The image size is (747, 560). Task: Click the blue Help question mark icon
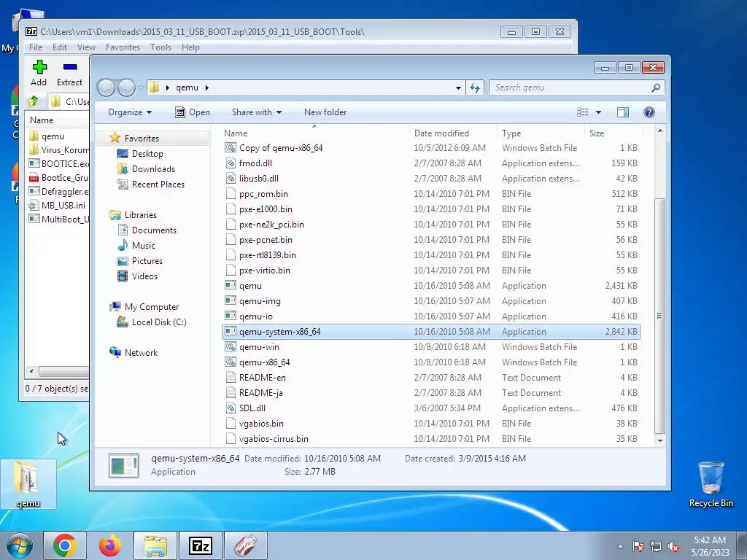pos(649,112)
